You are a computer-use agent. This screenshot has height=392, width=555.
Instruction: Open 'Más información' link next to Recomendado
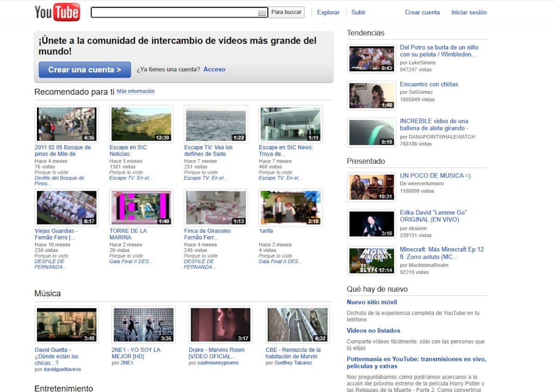[136, 92]
